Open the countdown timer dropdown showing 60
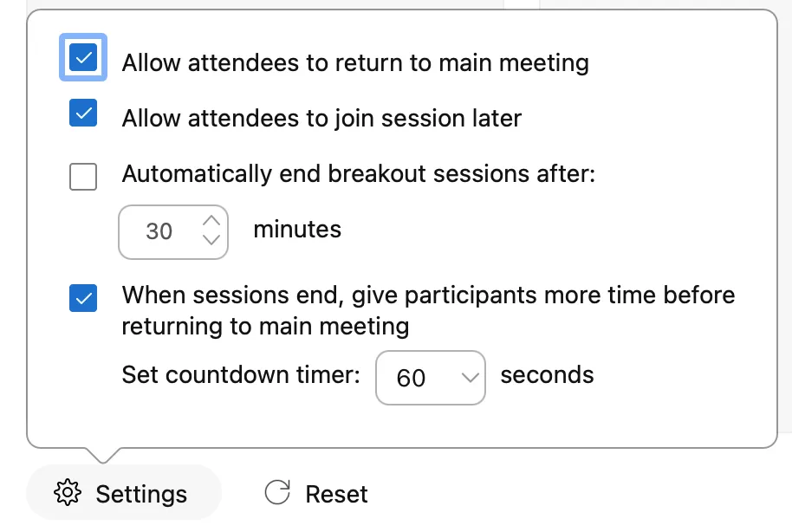This screenshot has height=532, width=792. [430, 377]
